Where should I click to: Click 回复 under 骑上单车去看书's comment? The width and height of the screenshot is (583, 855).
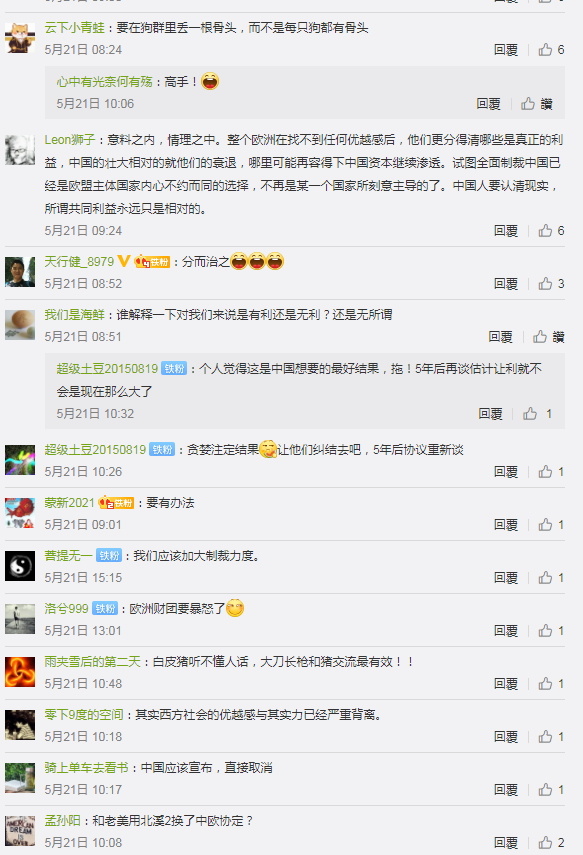506,790
